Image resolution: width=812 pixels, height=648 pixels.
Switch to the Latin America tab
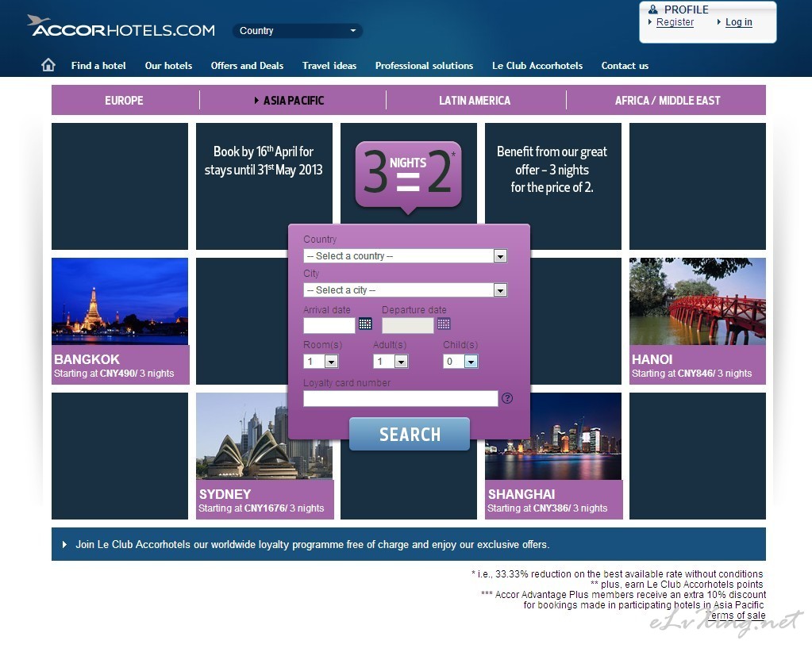point(475,101)
